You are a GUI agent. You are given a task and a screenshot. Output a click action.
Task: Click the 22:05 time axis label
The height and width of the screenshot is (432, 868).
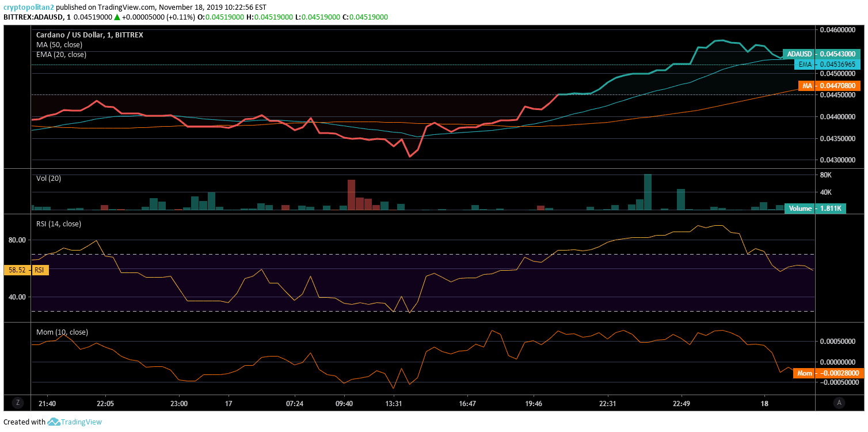[x=105, y=404]
